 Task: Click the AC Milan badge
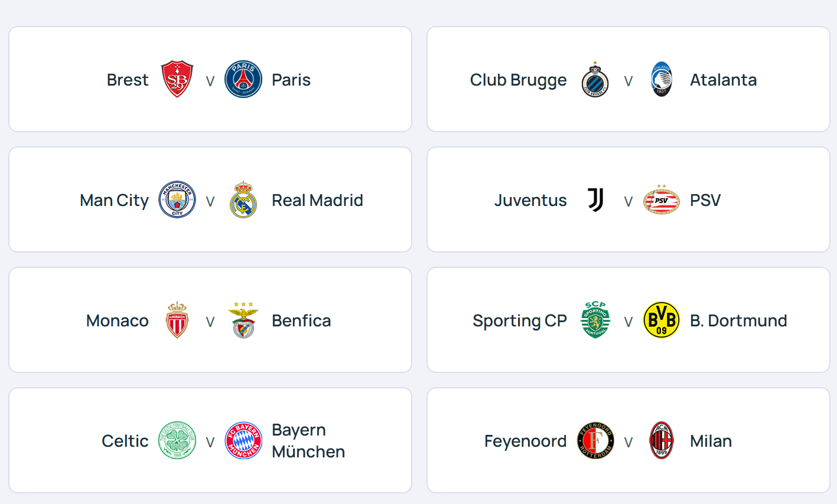(x=662, y=440)
